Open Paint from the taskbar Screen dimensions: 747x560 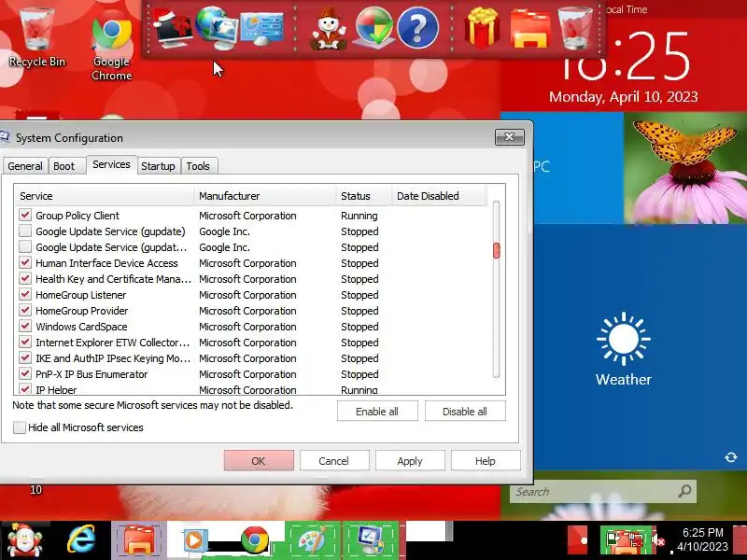tap(313, 540)
